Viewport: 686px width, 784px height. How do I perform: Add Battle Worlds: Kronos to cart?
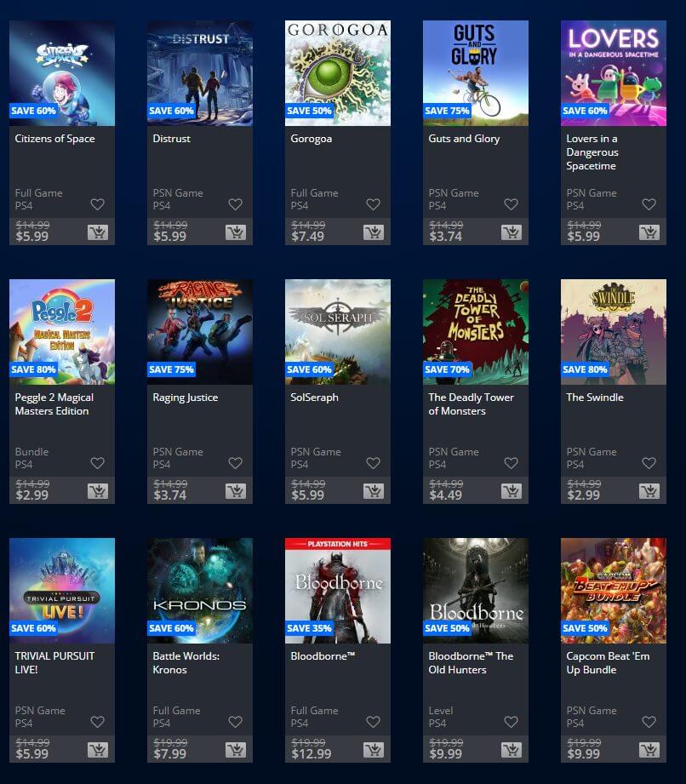(236, 749)
